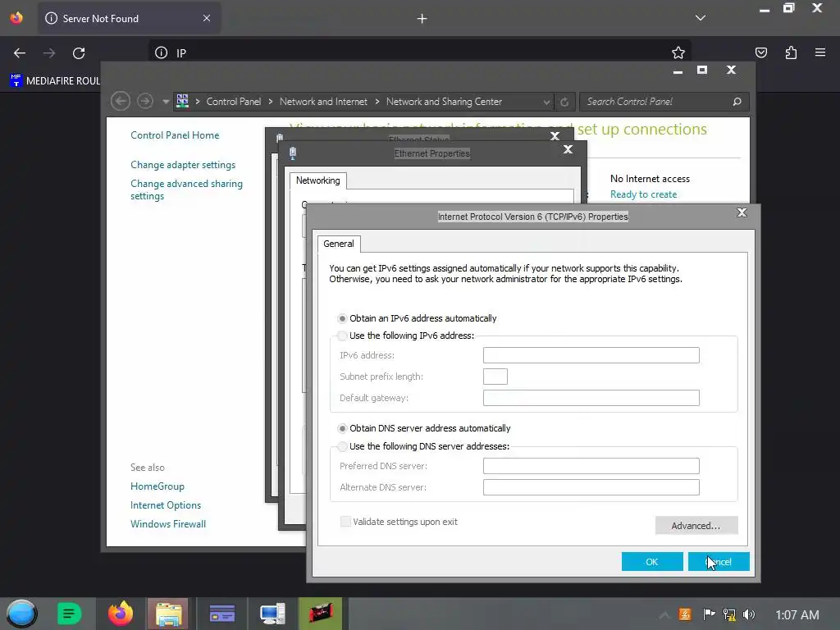Click Firefox back arrow button
Screen dimensions: 840x630
20,53
